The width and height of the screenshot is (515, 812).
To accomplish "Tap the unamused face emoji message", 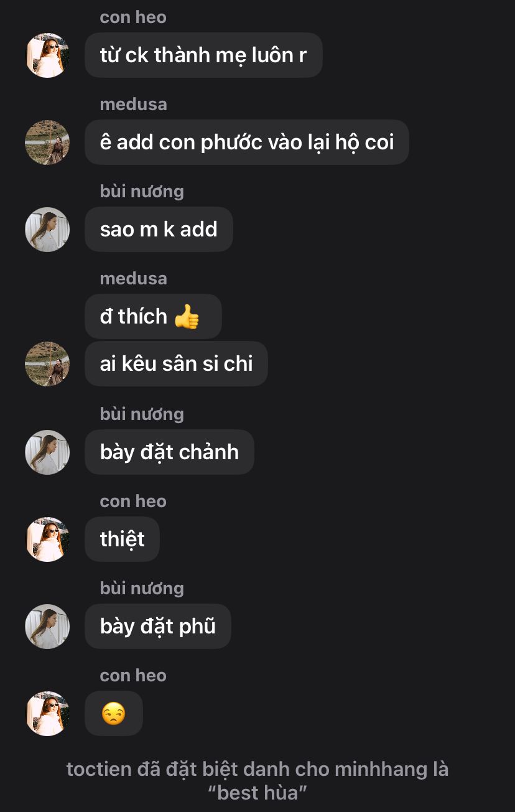I will click(114, 714).
